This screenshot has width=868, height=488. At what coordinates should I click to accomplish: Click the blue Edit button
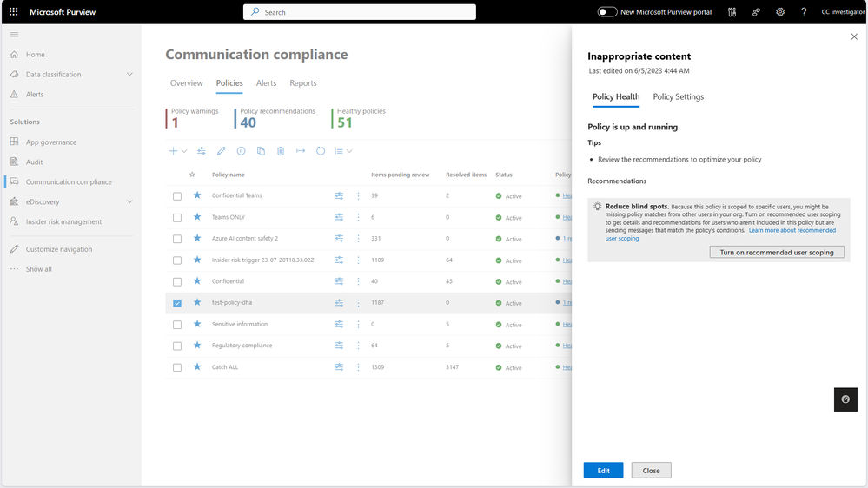coord(603,471)
